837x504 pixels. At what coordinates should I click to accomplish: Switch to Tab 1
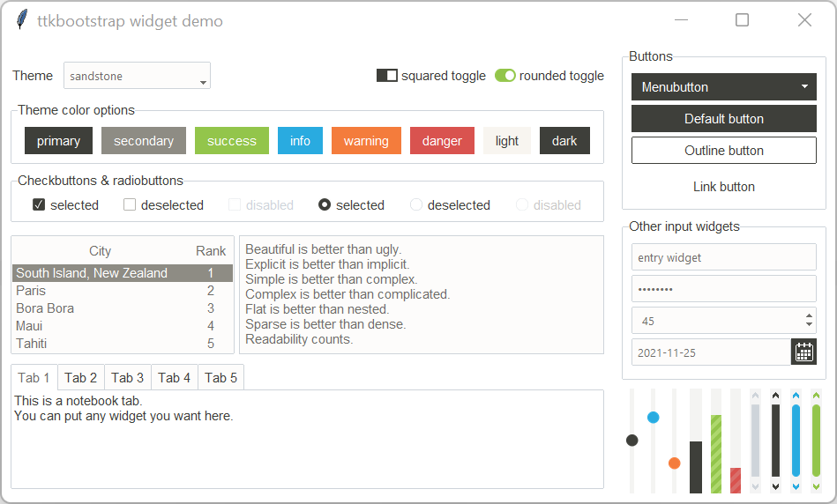(x=34, y=378)
